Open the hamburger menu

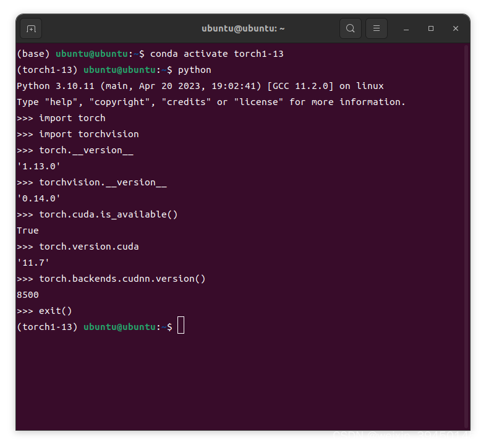tap(377, 28)
